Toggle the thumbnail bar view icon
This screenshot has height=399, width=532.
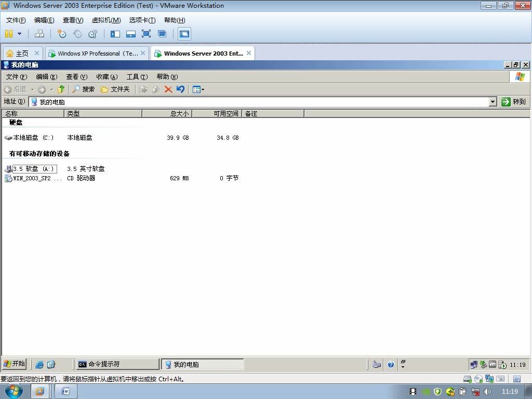pos(130,34)
